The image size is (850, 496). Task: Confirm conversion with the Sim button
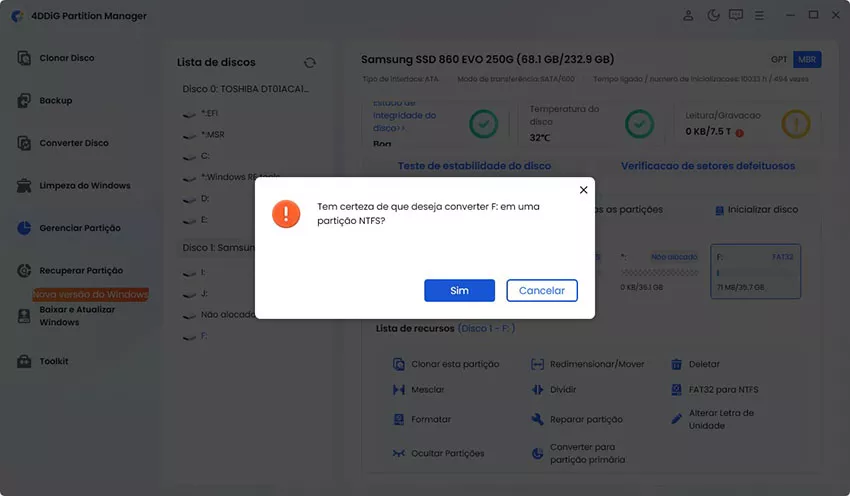point(459,291)
